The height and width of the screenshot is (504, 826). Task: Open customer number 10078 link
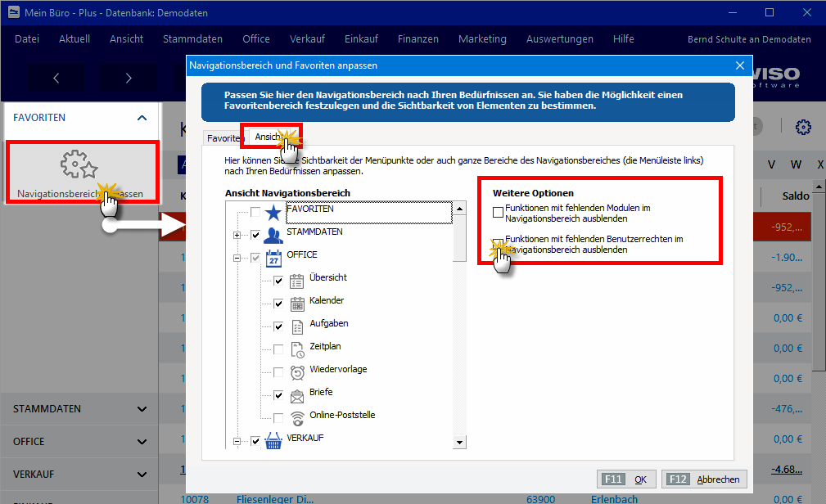(x=194, y=498)
